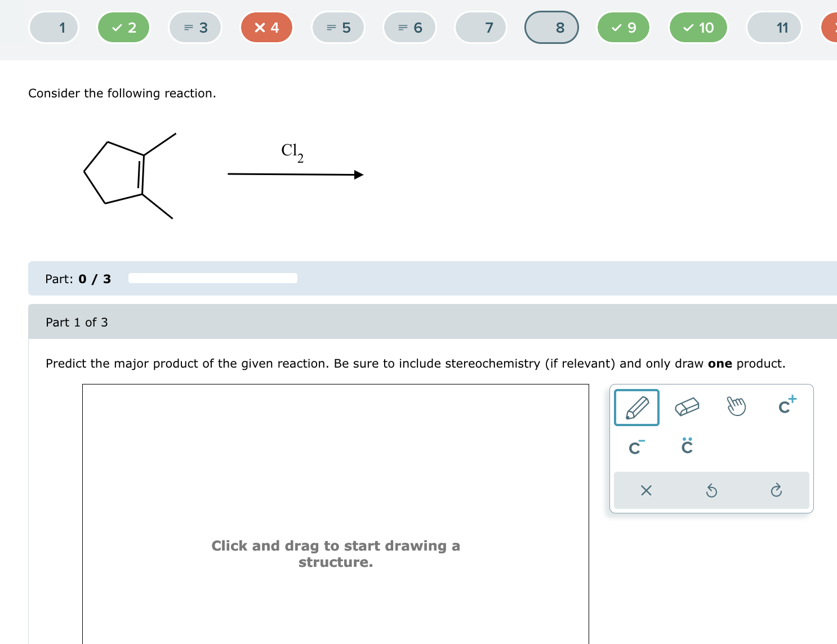This screenshot has width=837, height=644.
Task: Select the checked question 10 pill
Action: (698, 27)
